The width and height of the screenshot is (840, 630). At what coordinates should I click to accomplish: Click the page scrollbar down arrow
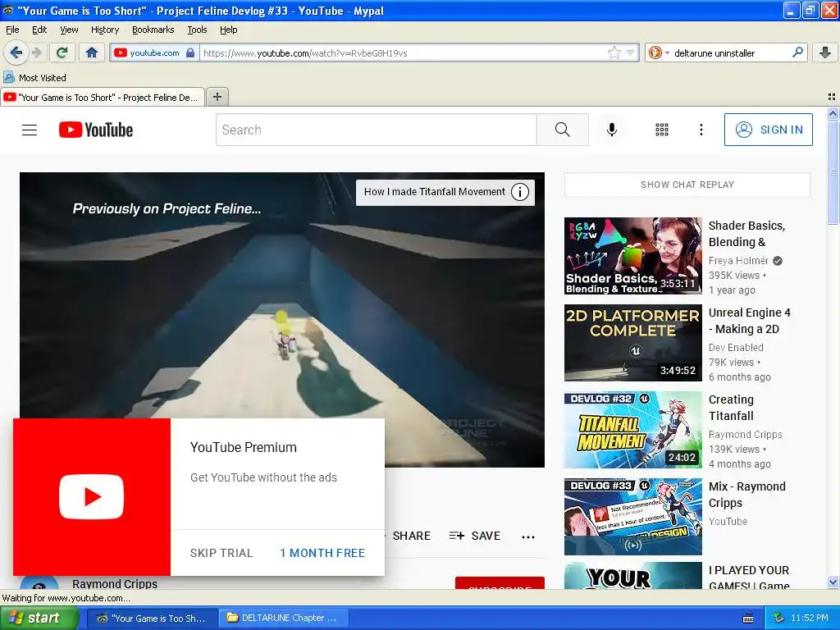pyautogui.click(x=833, y=582)
